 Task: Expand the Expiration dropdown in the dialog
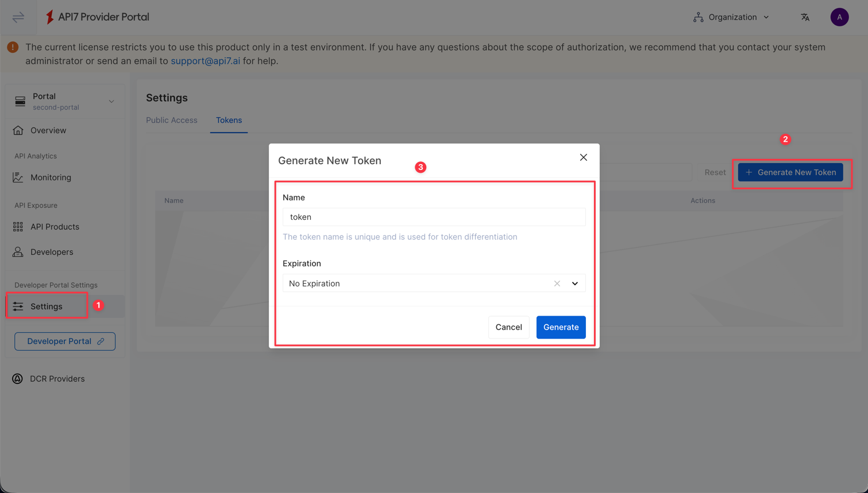[574, 283]
